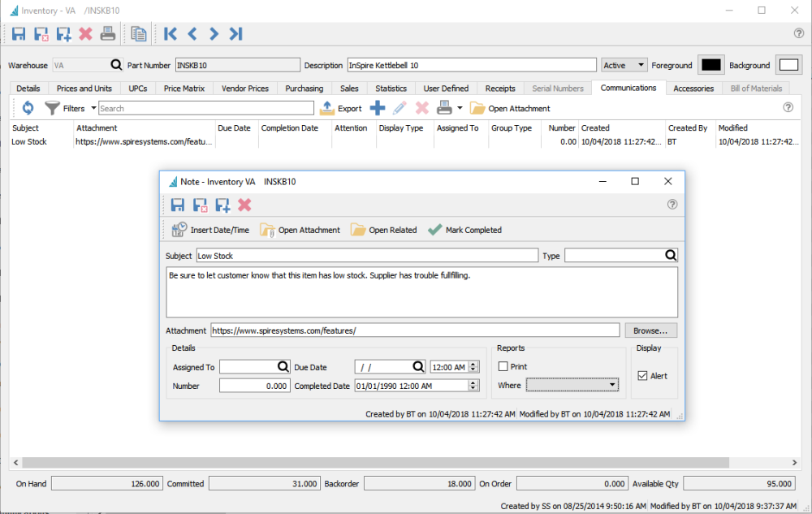This screenshot has width=812, height=514.
Task: Click Open Attachment in Communications toolbar
Action: pyautogui.click(x=510, y=108)
